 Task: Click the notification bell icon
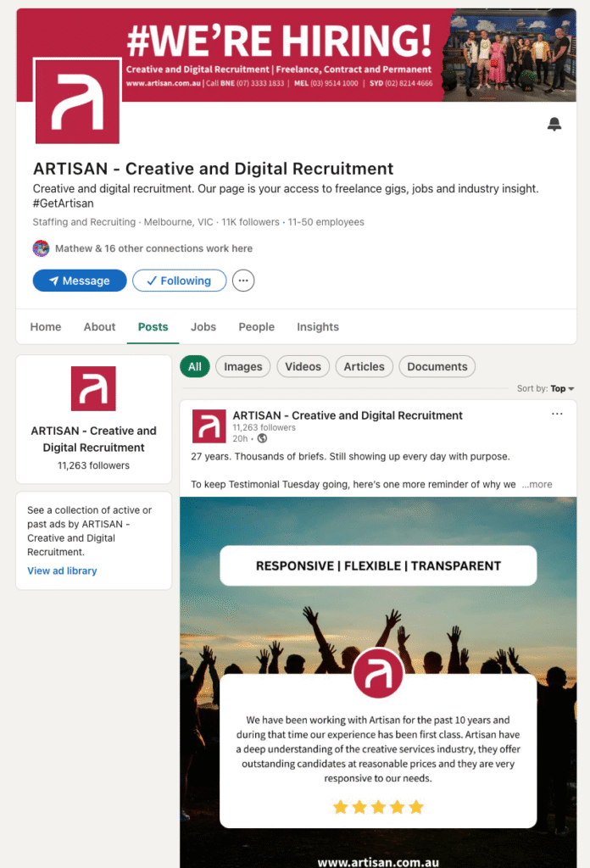554,124
